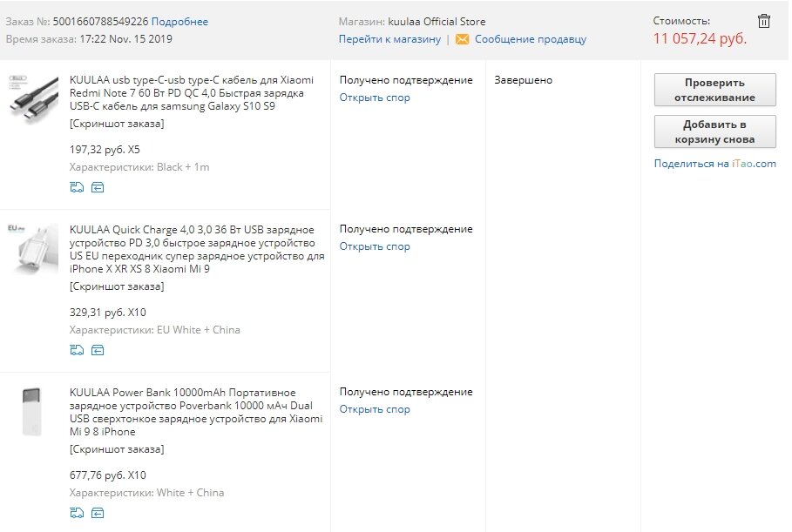
Task: Click the return box icon under the Power Bank
Action: click(x=98, y=514)
